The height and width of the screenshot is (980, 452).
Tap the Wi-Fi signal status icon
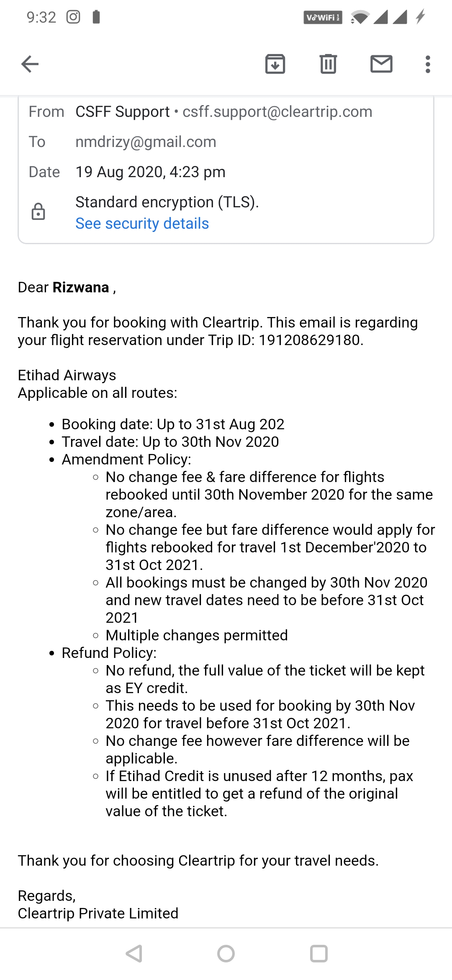tap(360, 17)
